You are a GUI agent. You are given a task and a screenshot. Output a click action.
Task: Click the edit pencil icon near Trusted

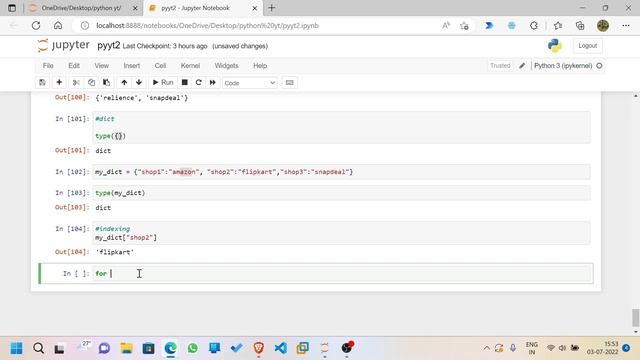click(522, 66)
